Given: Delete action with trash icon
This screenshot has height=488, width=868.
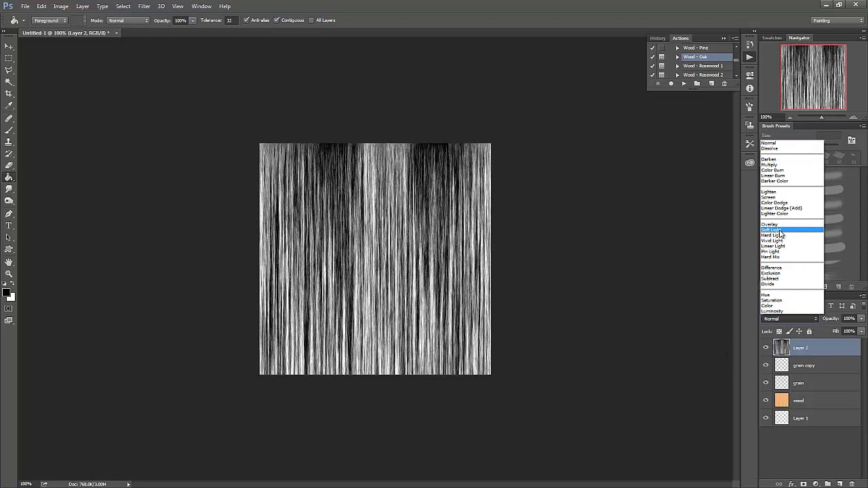Looking at the screenshot, I should point(724,83).
